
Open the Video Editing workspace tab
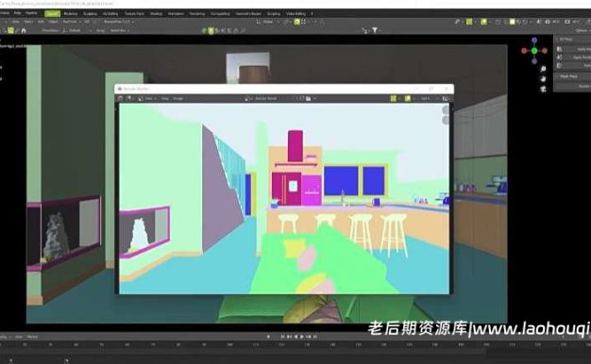click(295, 14)
